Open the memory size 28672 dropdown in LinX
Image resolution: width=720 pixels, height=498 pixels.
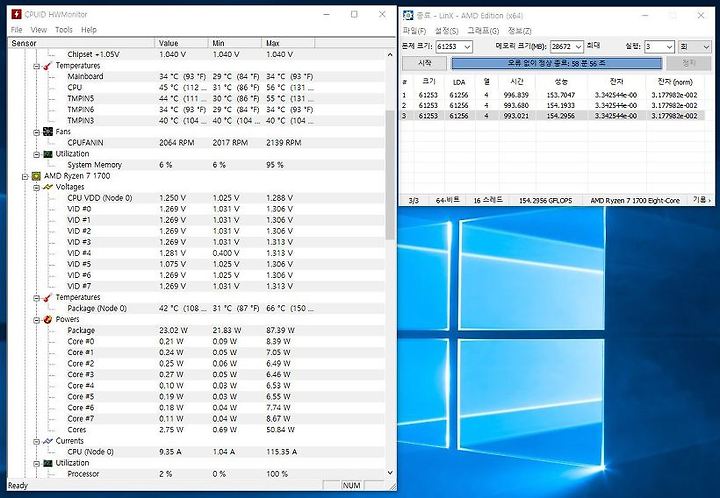[578, 47]
